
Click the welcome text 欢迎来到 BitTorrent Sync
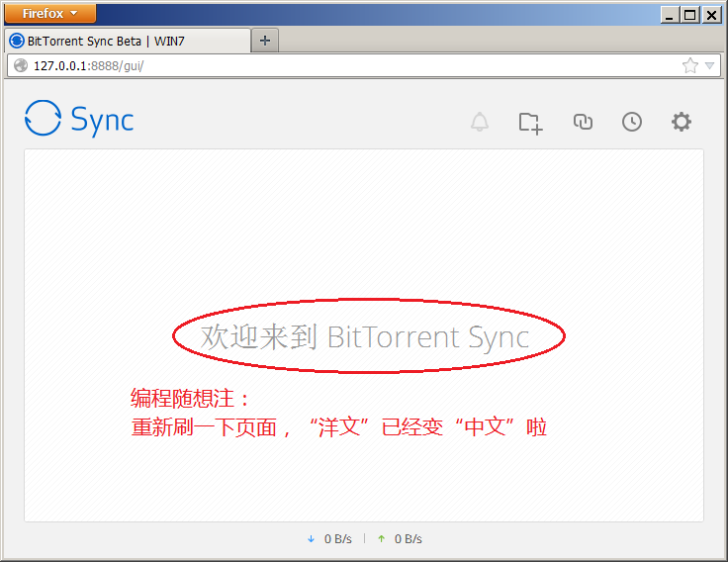365,337
